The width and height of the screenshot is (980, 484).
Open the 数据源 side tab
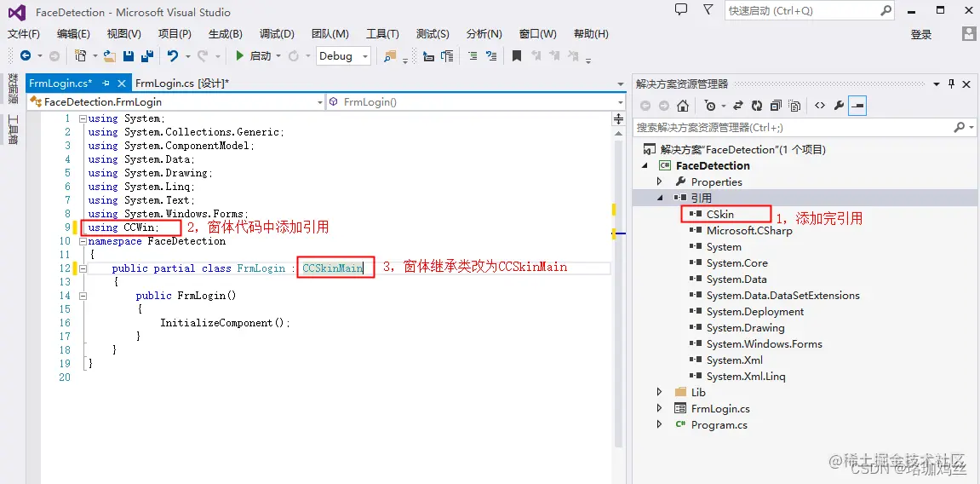tap(13, 88)
